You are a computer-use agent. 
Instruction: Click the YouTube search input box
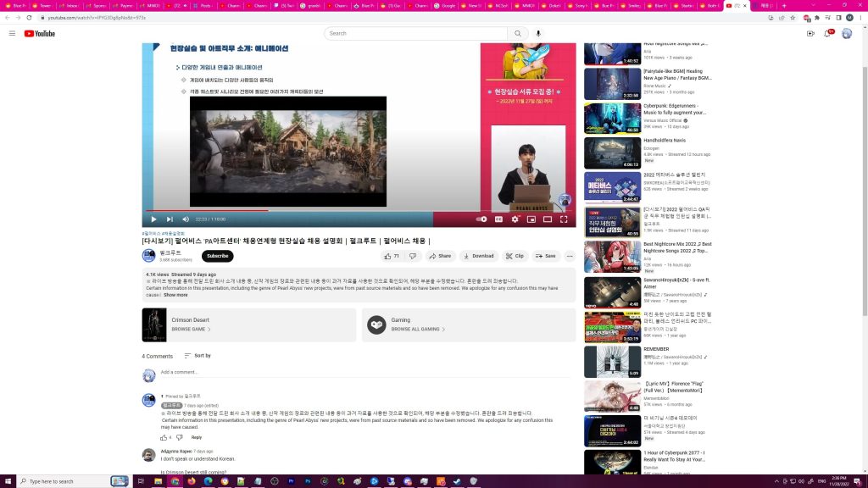click(x=415, y=34)
